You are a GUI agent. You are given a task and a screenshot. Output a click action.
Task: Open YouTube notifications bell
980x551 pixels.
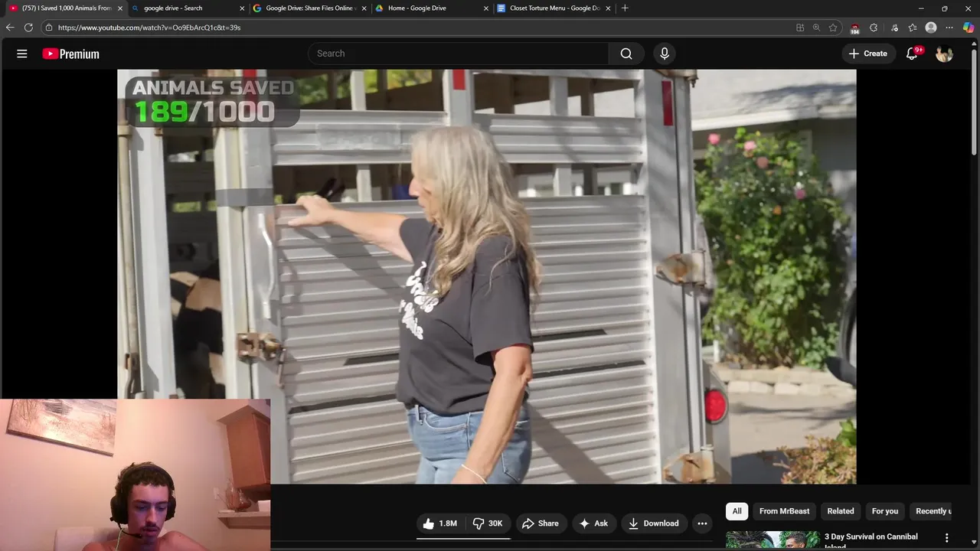pos(912,54)
